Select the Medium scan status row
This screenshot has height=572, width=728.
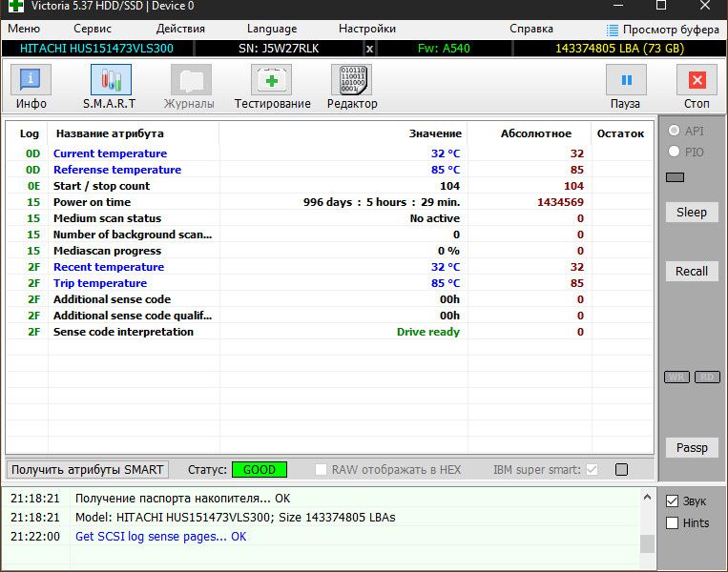(329, 218)
